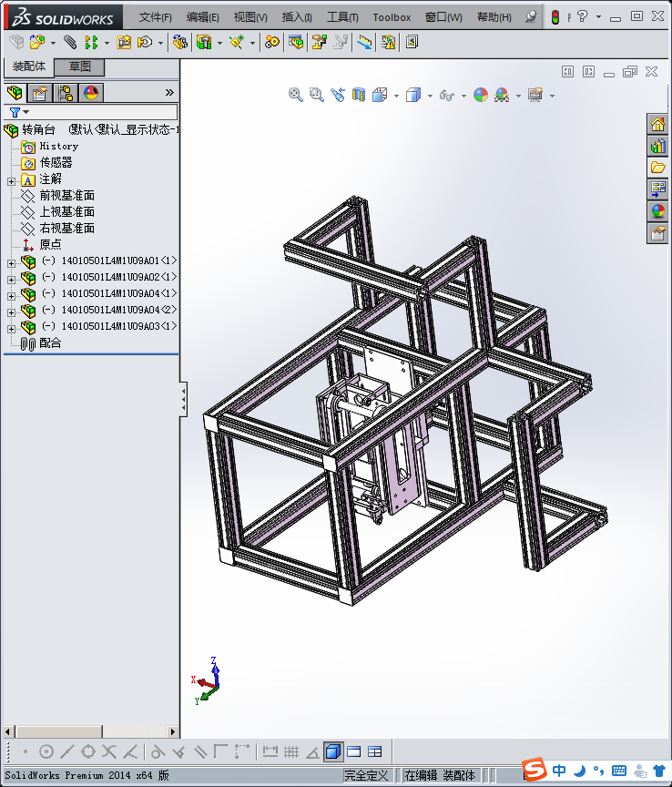672x787 pixels.
Task: Select the 装配体 tab
Action: click(x=28, y=66)
